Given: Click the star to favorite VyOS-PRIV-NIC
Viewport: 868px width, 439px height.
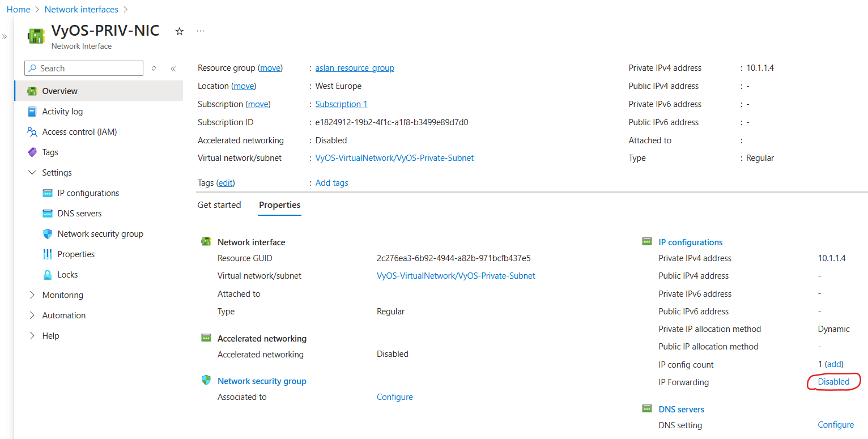Looking at the screenshot, I should (179, 32).
